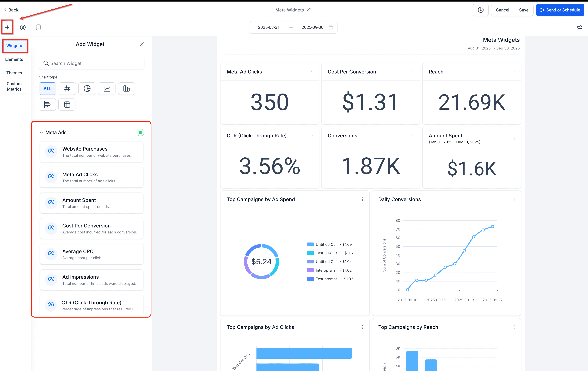Open Top Campaigns by Reach options

[x=514, y=327]
